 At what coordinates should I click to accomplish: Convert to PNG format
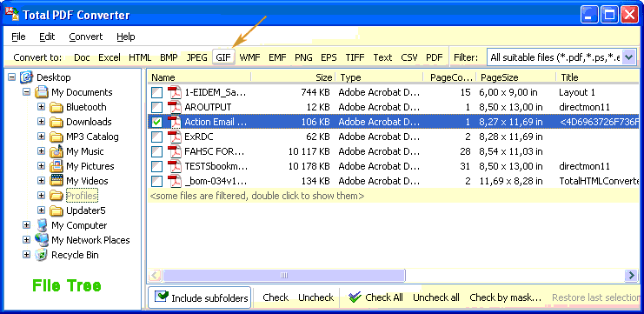pos(303,57)
